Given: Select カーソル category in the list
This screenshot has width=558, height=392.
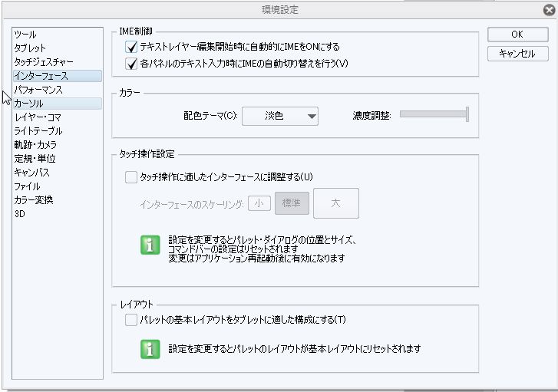Looking at the screenshot, I should pos(29,104).
